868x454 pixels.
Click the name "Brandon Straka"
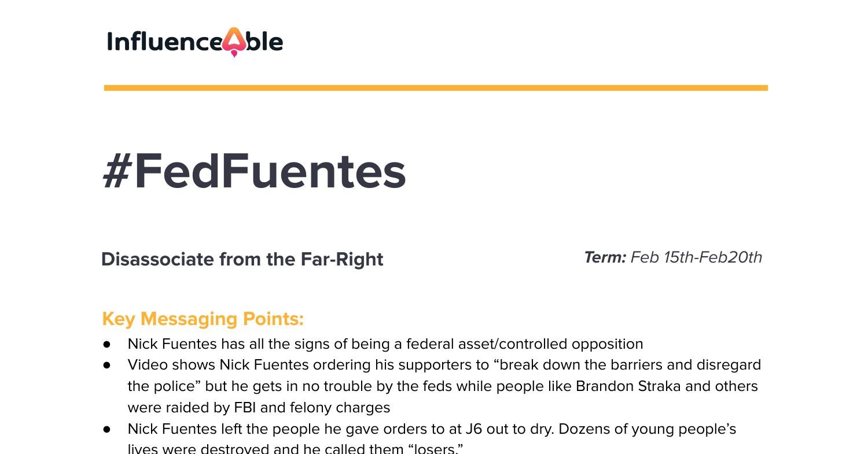click(x=628, y=386)
